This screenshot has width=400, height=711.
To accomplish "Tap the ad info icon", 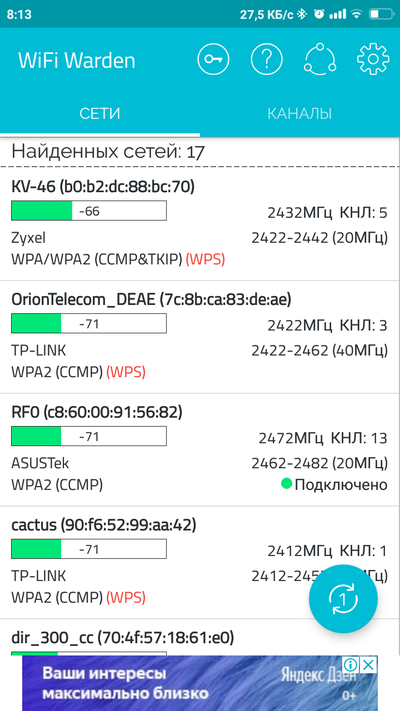I will coord(351,665).
